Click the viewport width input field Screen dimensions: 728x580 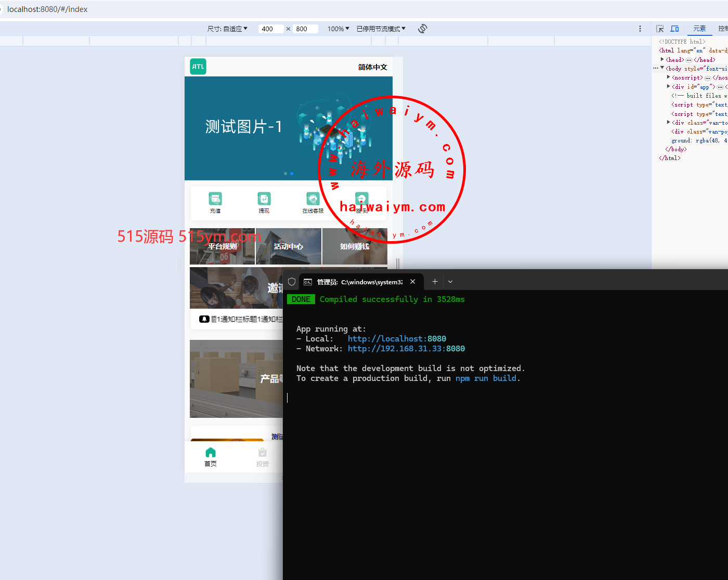point(270,29)
